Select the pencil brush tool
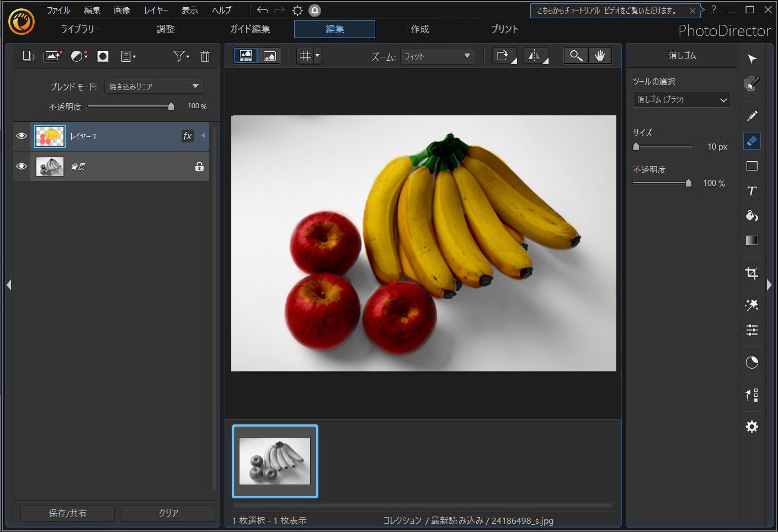Screen dimensions: 778x532 [752, 115]
